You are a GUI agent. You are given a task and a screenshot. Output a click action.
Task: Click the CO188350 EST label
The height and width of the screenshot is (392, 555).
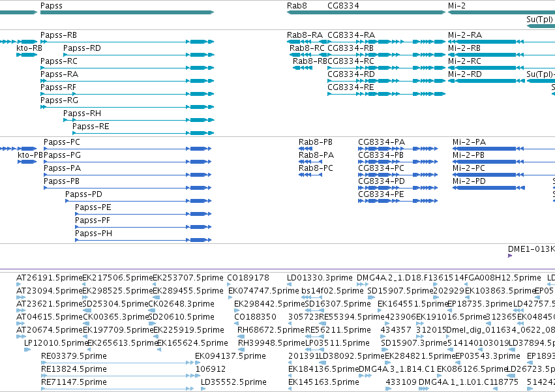(255, 317)
